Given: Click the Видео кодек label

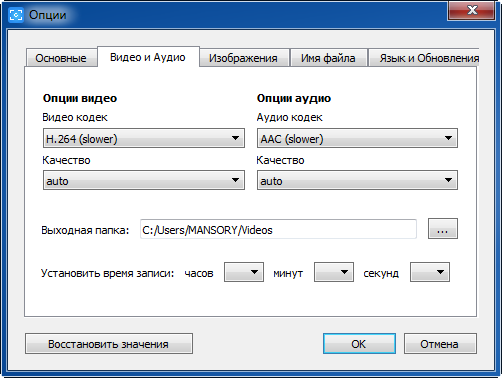Looking at the screenshot, I should point(75,117).
